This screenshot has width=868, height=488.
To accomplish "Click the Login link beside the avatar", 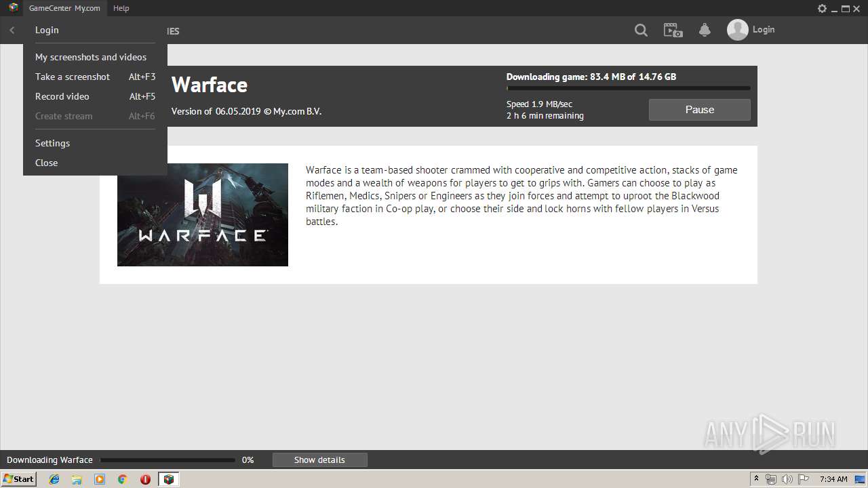I will pos(764,29).
